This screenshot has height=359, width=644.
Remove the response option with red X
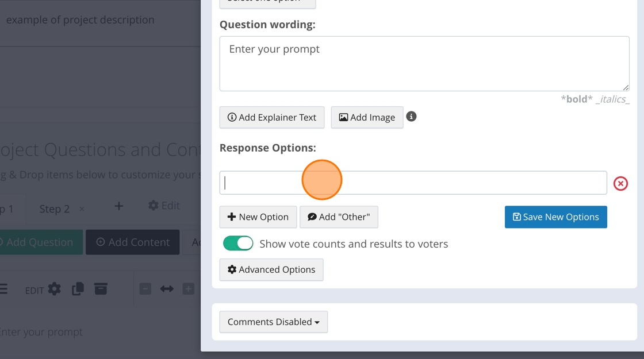click(620, 183)
